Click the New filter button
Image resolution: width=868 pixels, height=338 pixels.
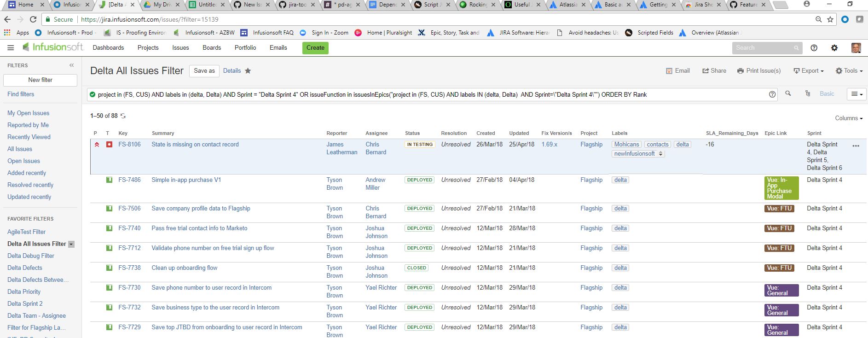point(41,80)
